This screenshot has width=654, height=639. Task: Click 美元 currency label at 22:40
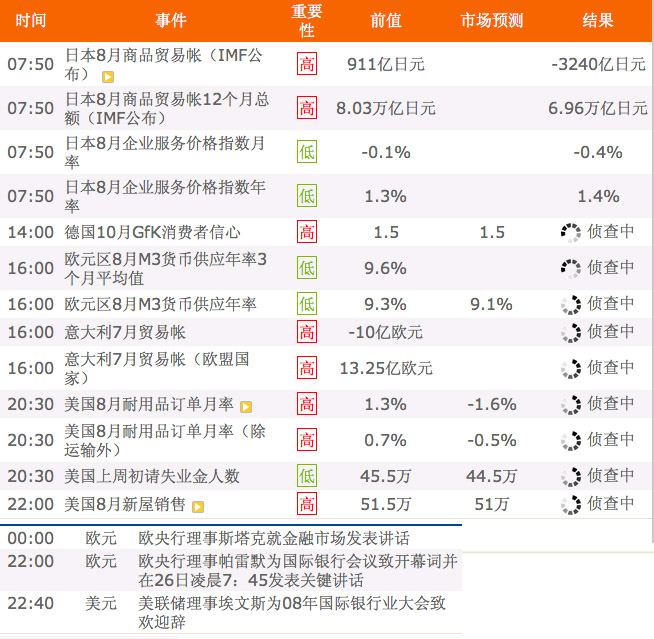101,603
